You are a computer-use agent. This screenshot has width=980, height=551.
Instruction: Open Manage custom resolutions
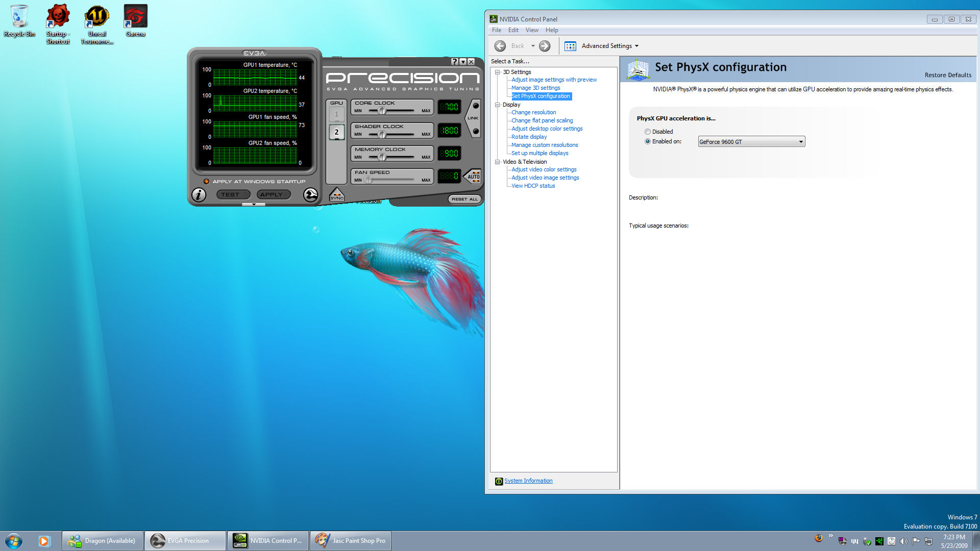pyautogui.click(x=545, y=145)
